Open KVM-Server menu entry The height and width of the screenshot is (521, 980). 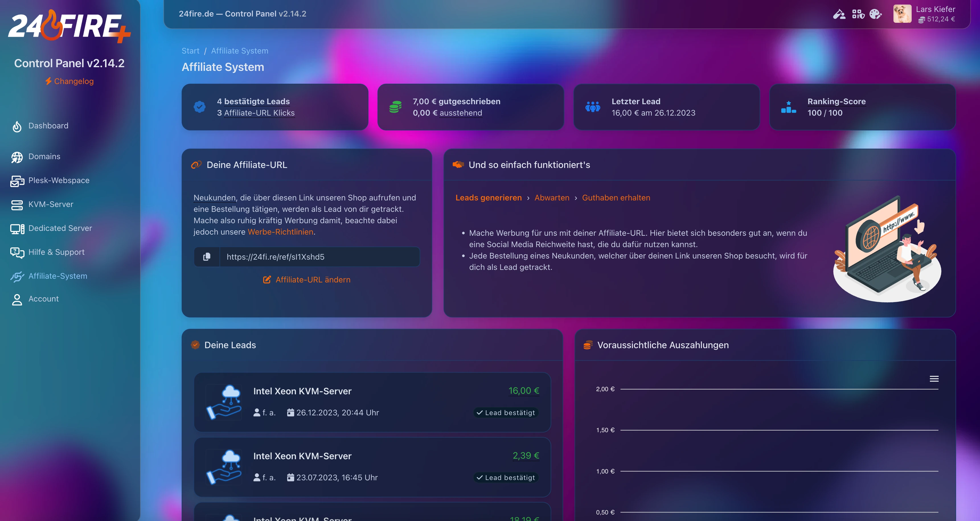[x=51, y=204]
